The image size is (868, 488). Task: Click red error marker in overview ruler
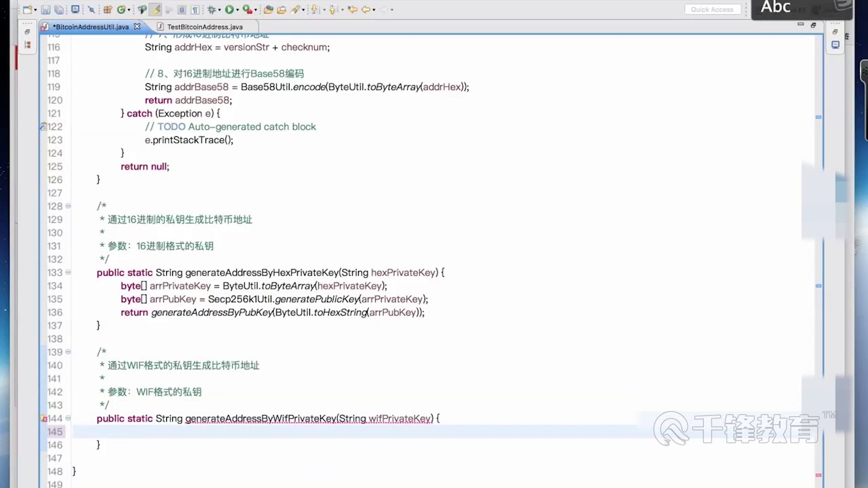point(818,475)
